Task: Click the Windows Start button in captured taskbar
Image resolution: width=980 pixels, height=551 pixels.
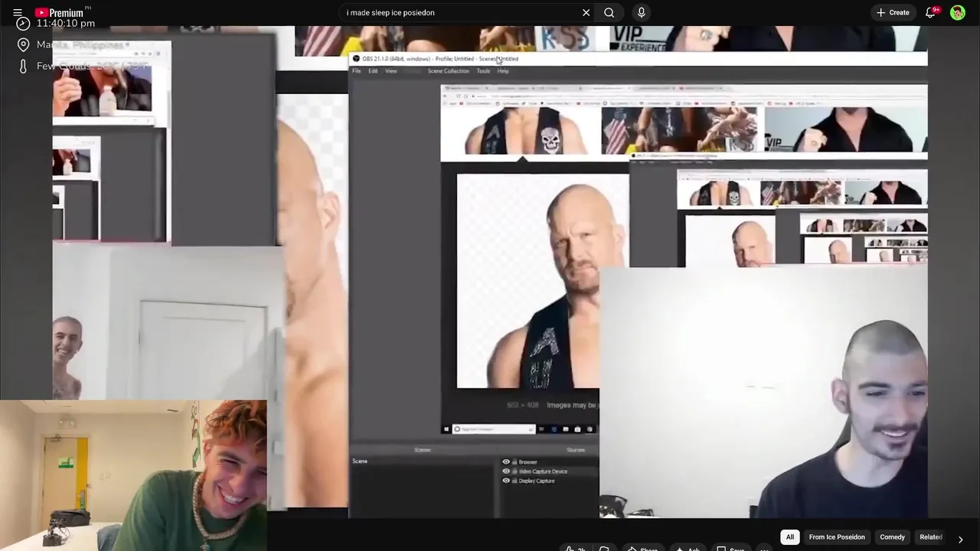Action: point(446,429)
